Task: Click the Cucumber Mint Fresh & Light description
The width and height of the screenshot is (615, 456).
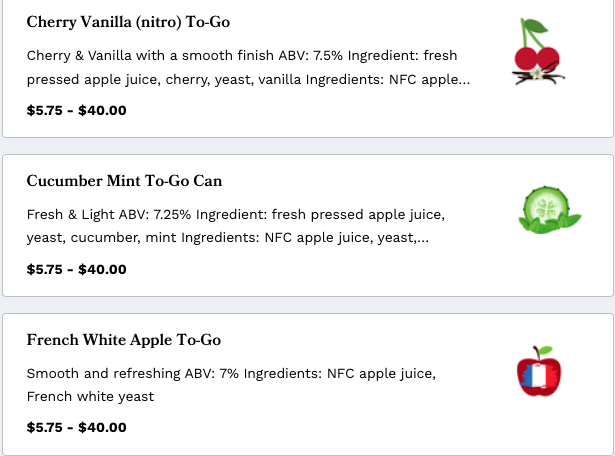Action: pyautogui.click(x=236, y=226)
